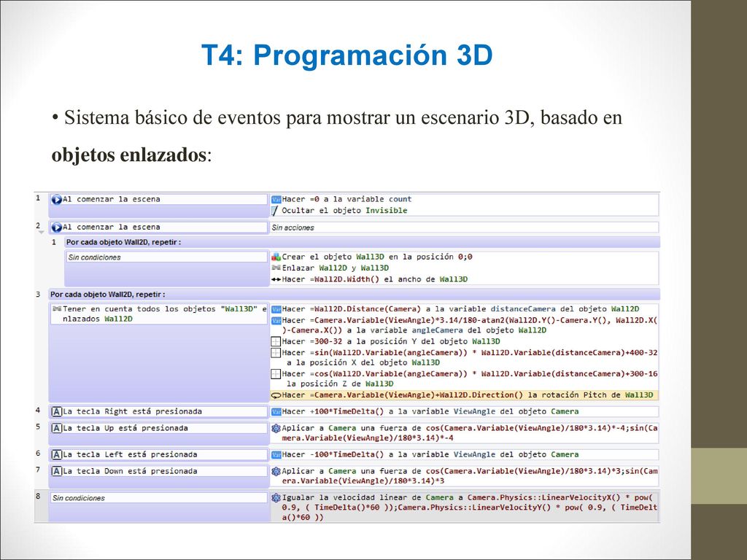747x560 pixels.
Task: Click position icon beside 'Hacer =300-32 a la posición Y'
Action: pos(276,341)
